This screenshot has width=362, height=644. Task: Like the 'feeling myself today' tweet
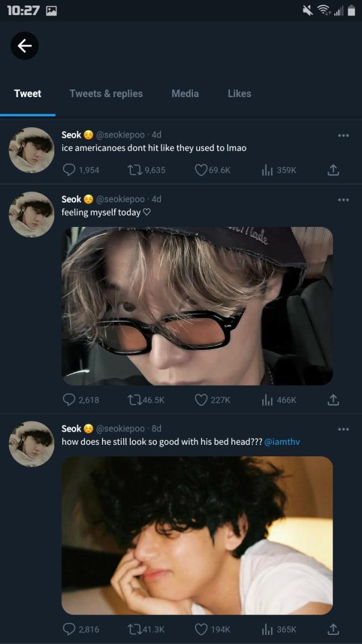click(x=201, y=400)
